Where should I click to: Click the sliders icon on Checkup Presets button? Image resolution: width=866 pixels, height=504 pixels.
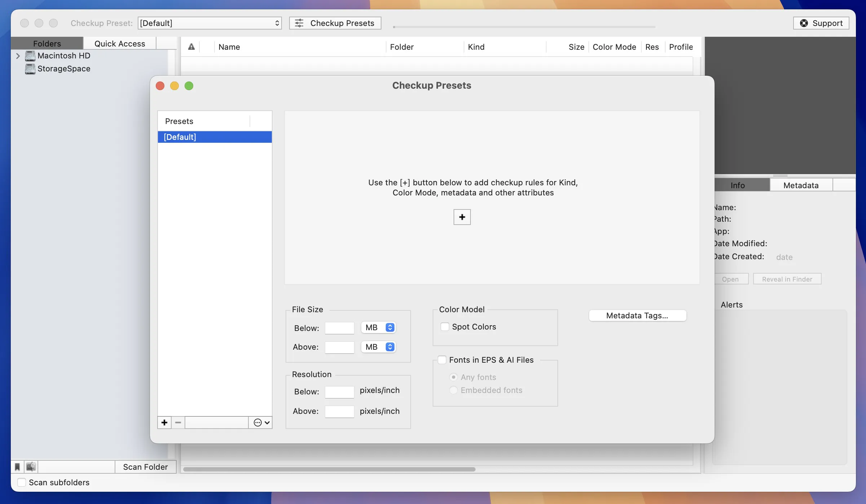click(299, 23)
